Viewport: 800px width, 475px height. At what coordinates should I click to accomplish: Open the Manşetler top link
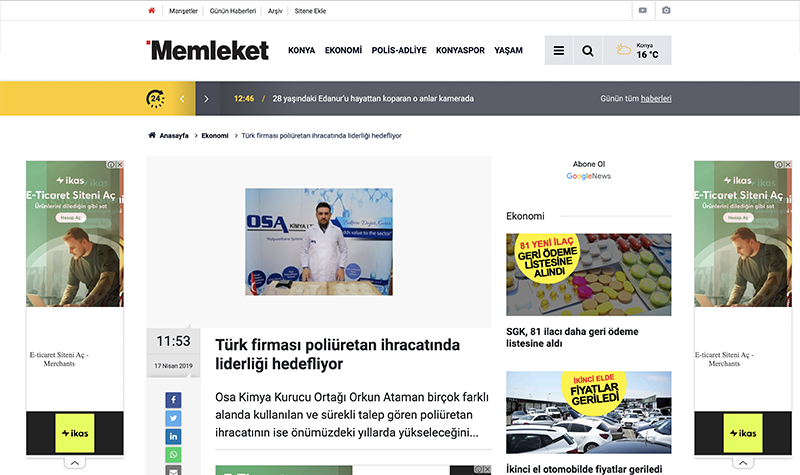183,11
